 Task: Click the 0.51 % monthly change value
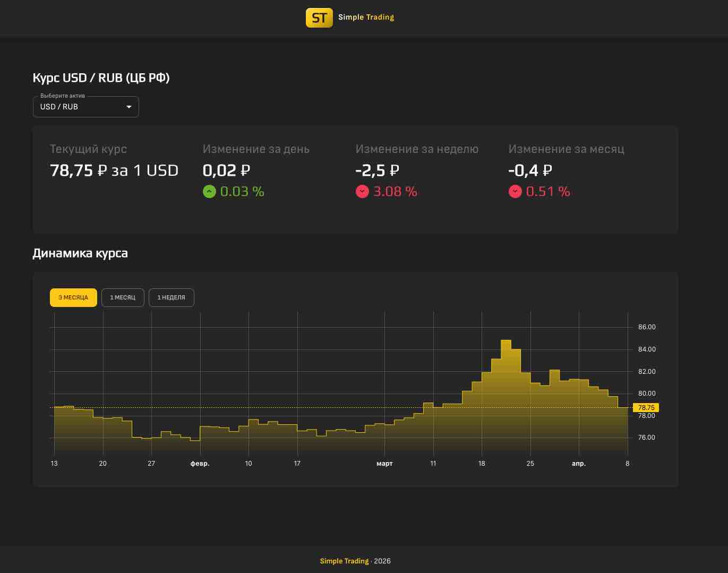[548, 191]
